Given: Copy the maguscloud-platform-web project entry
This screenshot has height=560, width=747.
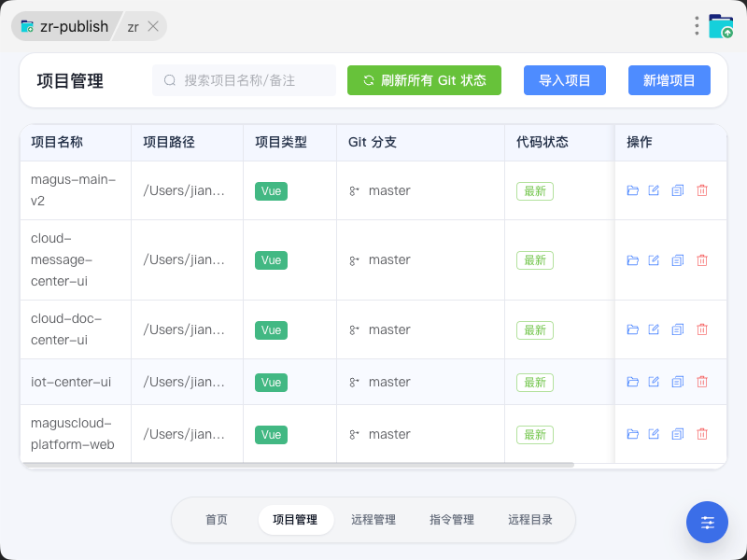Looking at the screenshot, I should (678, 434).
